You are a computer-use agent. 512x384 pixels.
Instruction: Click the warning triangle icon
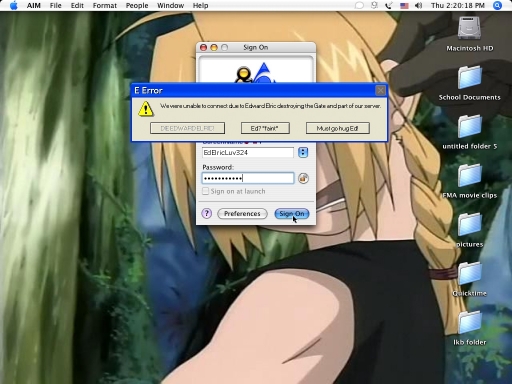click(x=146, y=109)
